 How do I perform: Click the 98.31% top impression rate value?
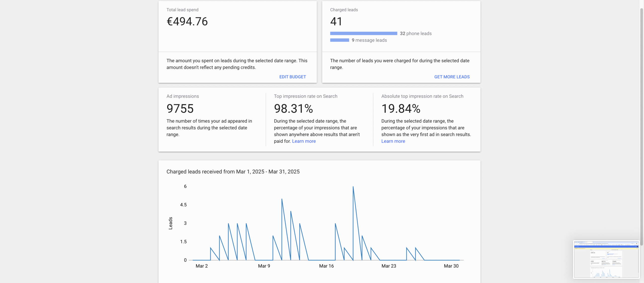[x=293, y=109]
